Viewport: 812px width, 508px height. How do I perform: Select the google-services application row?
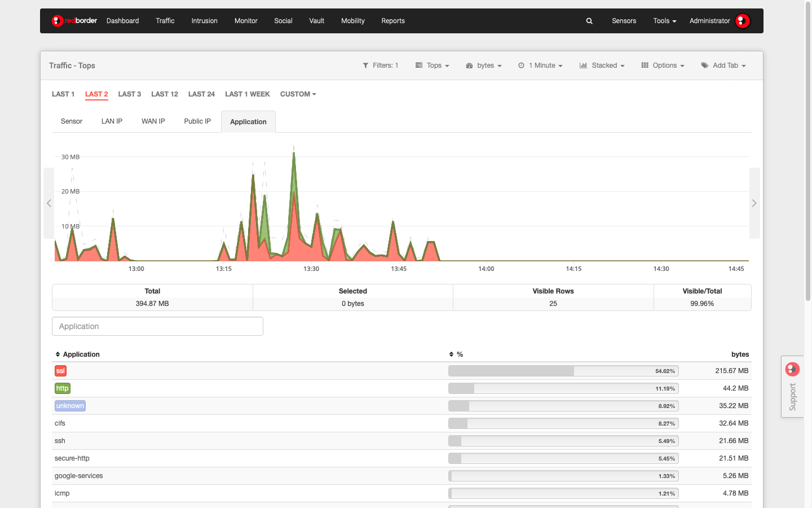(401, 476)
